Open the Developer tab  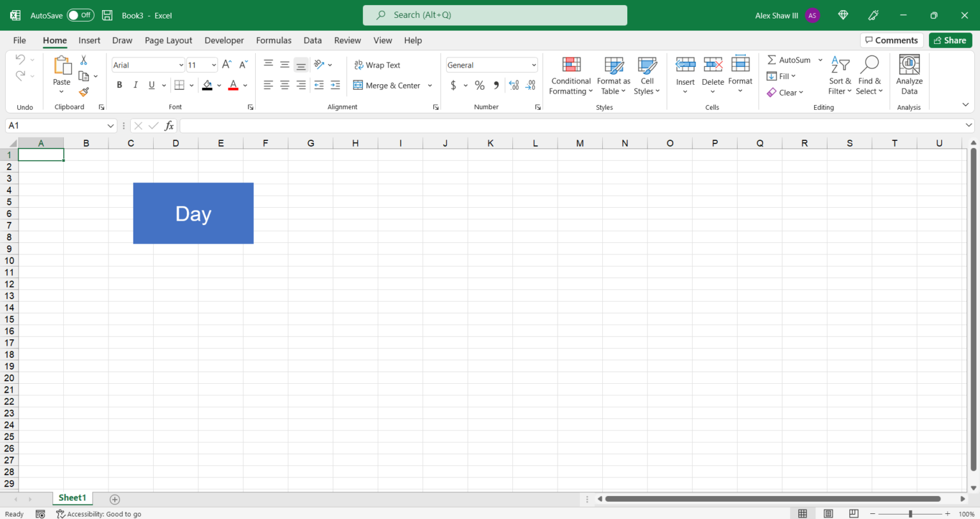(224, 40)
